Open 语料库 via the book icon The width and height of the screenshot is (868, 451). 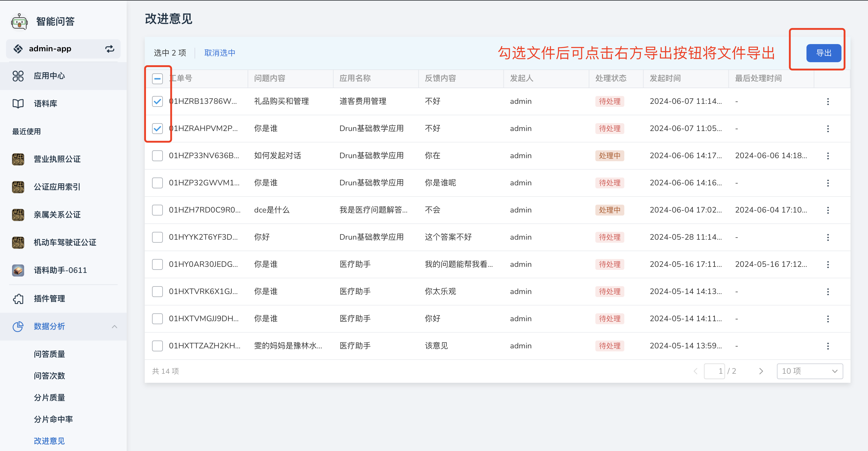(x=18, y=103)
